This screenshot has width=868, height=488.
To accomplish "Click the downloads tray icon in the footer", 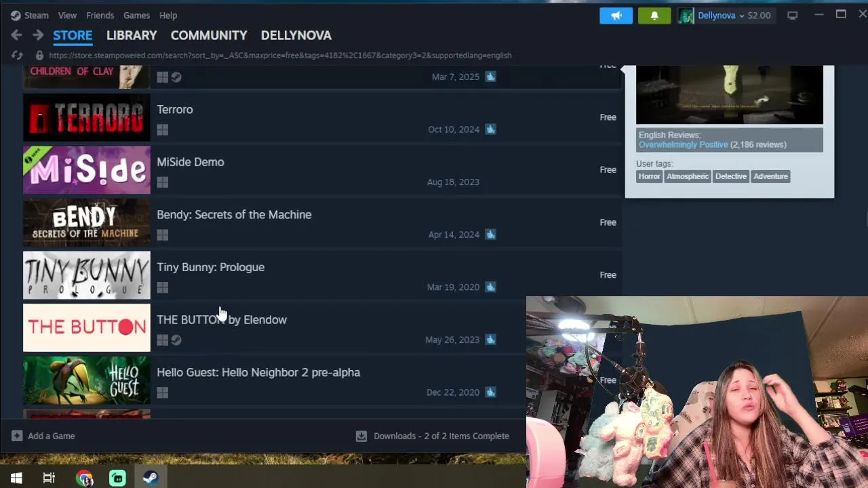I will coord(361,436).
